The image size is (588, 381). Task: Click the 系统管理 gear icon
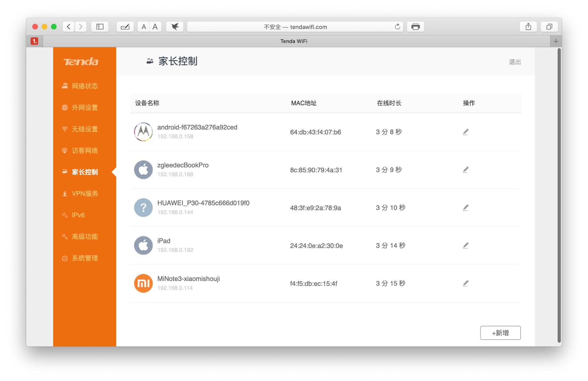coord(64,258)
